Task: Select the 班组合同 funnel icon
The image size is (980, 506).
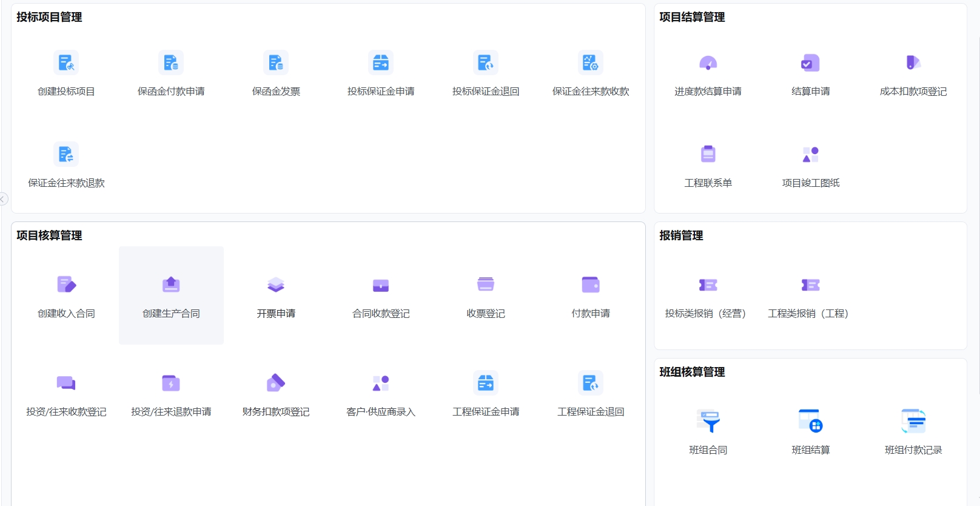Action: [x=708, y=421]
